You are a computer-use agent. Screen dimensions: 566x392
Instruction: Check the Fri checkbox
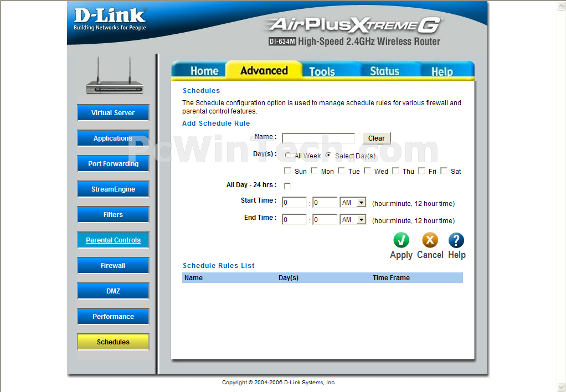[x=421, y=171]
